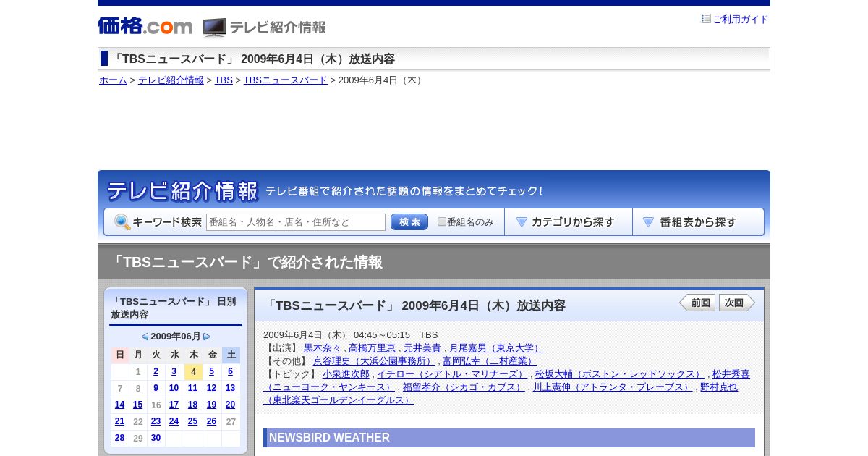Click the 検索 button
Viewport: 868px width, 456px height.
tap(409, 222)
